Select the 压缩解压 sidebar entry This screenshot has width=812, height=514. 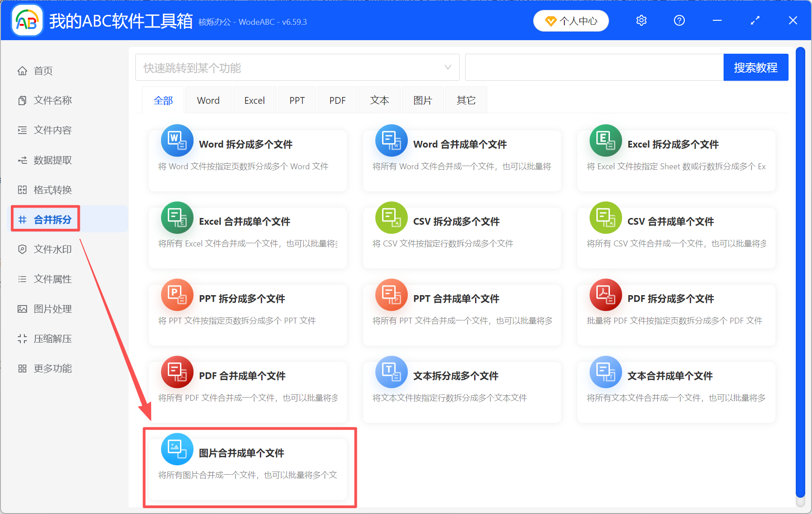tap(52, 338)
